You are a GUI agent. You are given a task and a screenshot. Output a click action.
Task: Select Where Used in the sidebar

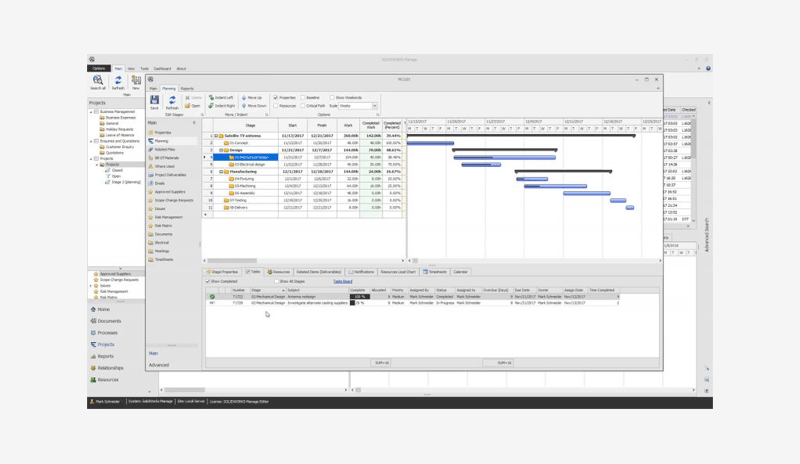click(x=163, y=166)
